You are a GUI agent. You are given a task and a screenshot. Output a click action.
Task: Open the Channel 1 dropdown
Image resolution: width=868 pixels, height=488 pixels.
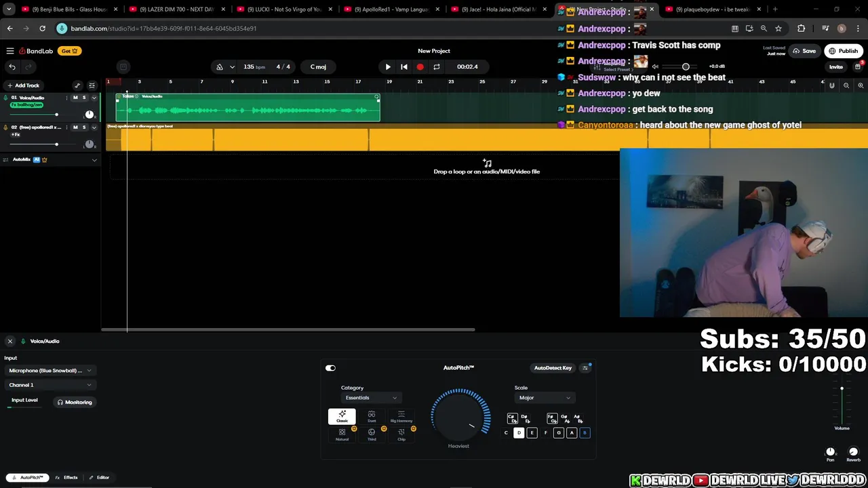tap(50, 385)
